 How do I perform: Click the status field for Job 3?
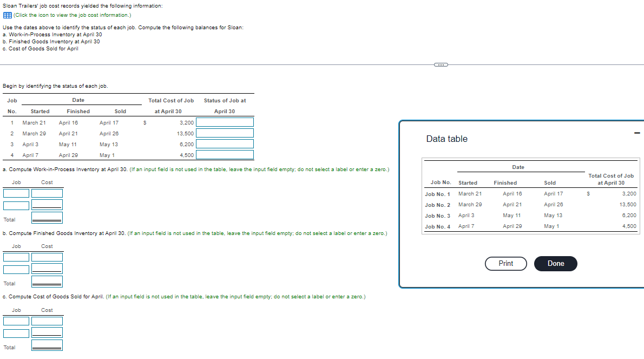(225, 143)
